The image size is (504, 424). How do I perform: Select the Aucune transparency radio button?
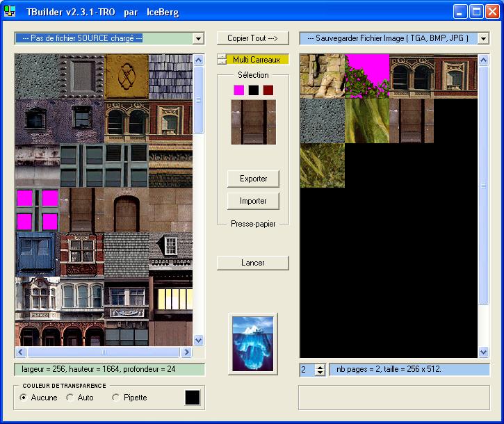click(23, 398)
